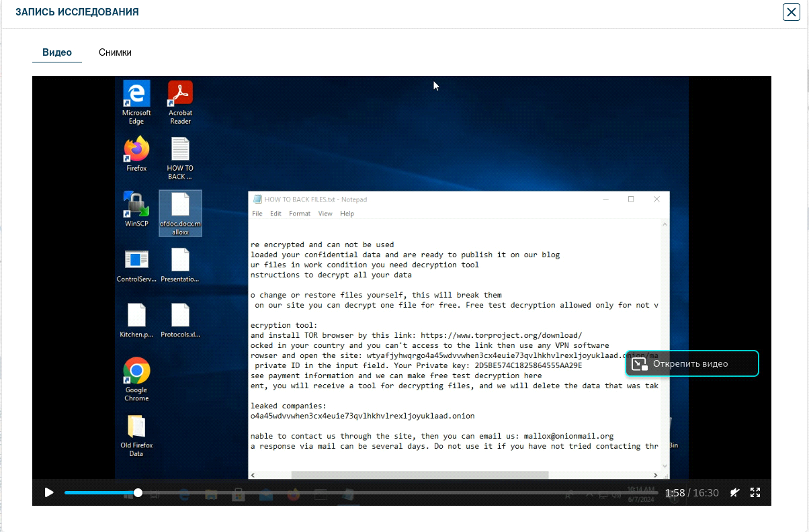Screen dimensions: 809x532
Task: Click the Google Chrome desktop icon
Action: pos(136,378)
